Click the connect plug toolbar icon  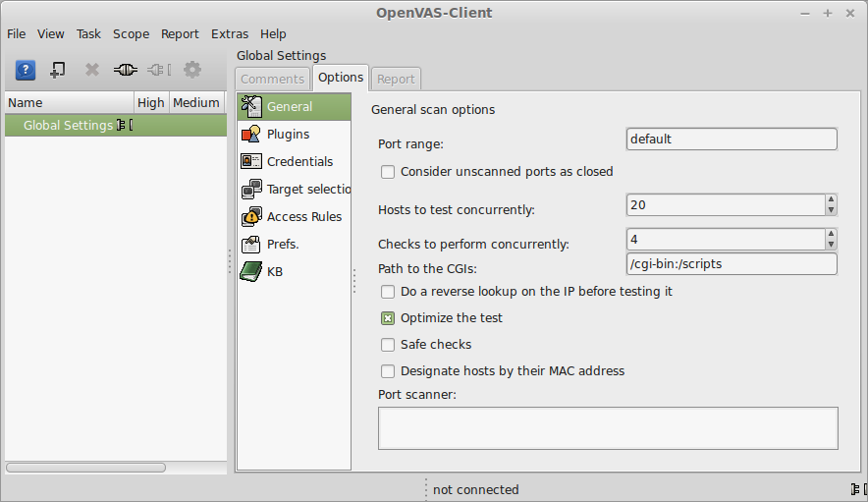pos(125,70)
